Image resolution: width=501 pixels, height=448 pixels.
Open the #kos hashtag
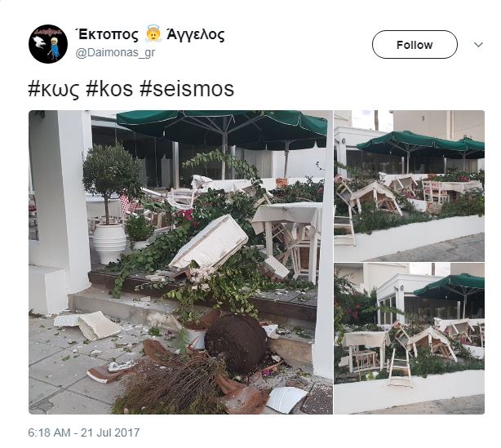(x=109, y=89)
